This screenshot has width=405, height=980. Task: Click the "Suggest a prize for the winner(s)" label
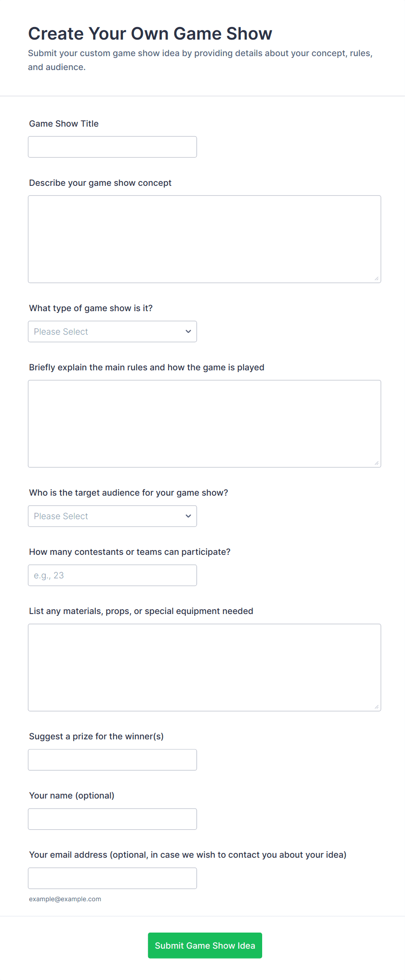coord(96,736)
